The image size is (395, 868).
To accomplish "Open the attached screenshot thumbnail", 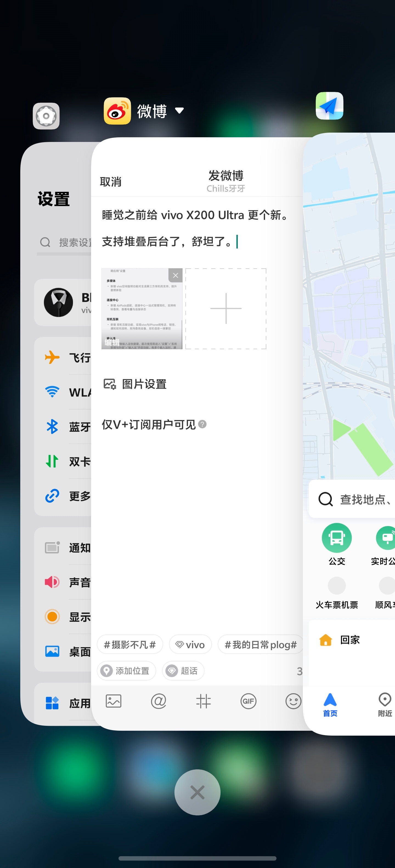I will 142,309.
